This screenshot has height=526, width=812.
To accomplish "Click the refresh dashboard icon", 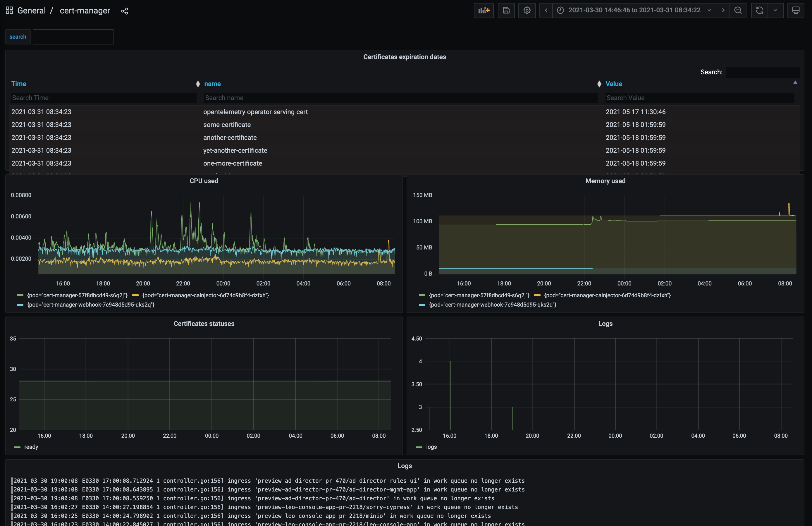I will pyautogui.click(x=759, y=11).
